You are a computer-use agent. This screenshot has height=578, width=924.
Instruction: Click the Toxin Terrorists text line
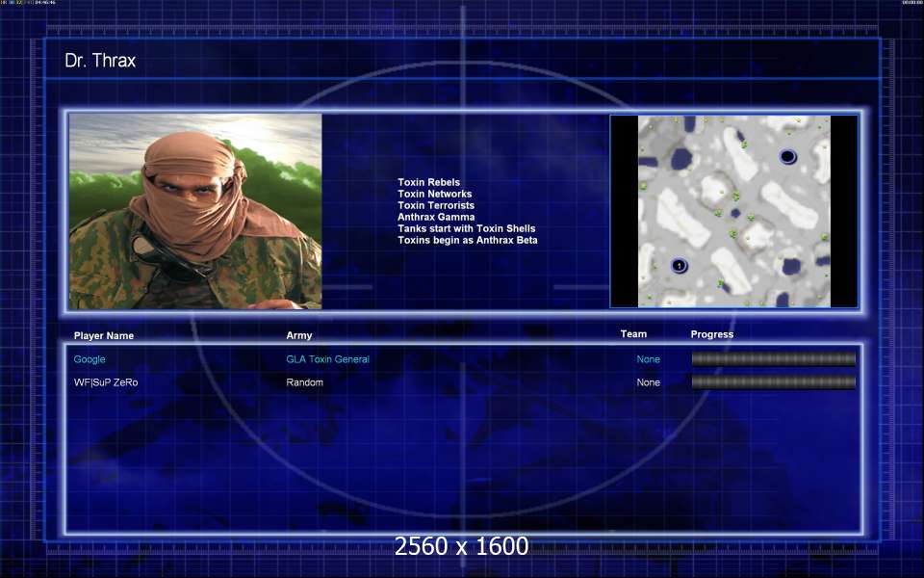click(x=435, y=205)
